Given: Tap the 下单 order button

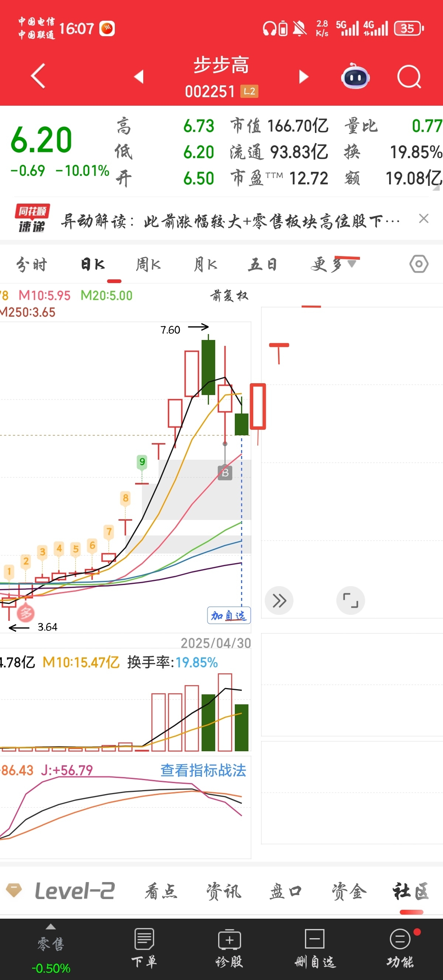Looking at the screenshot, I should [x=144, y=948].
